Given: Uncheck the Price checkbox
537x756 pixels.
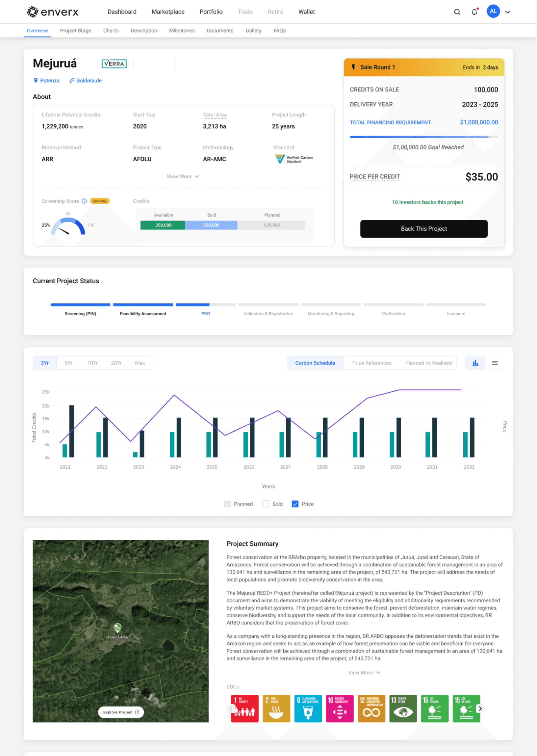Looking at the screenshot, I should point(295,504).
